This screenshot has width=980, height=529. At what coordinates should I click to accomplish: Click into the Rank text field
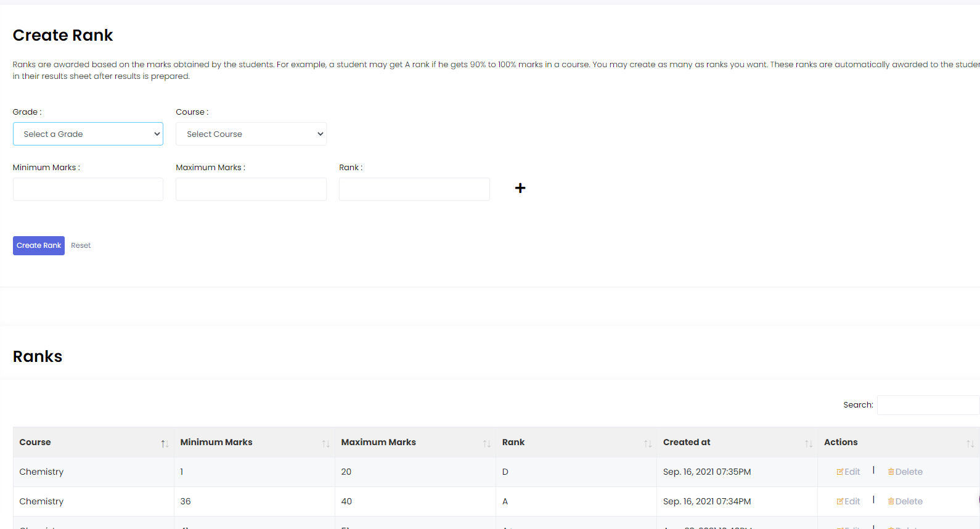414,189
